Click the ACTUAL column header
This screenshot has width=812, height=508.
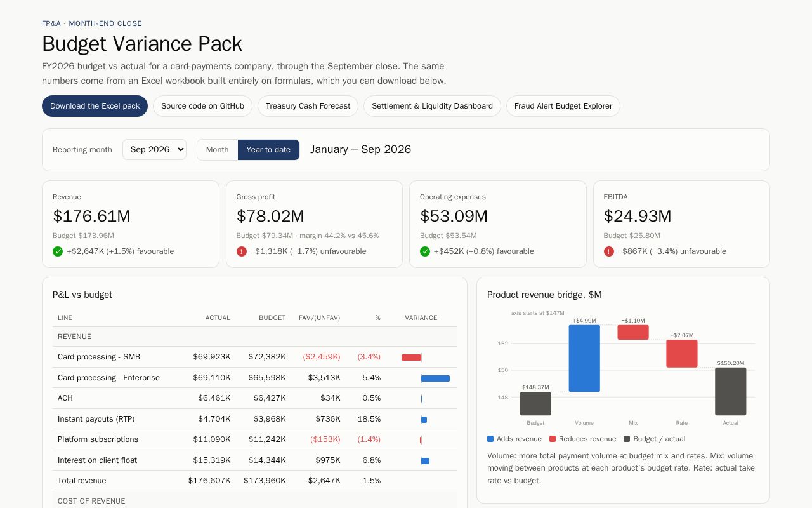coord(218,317)
